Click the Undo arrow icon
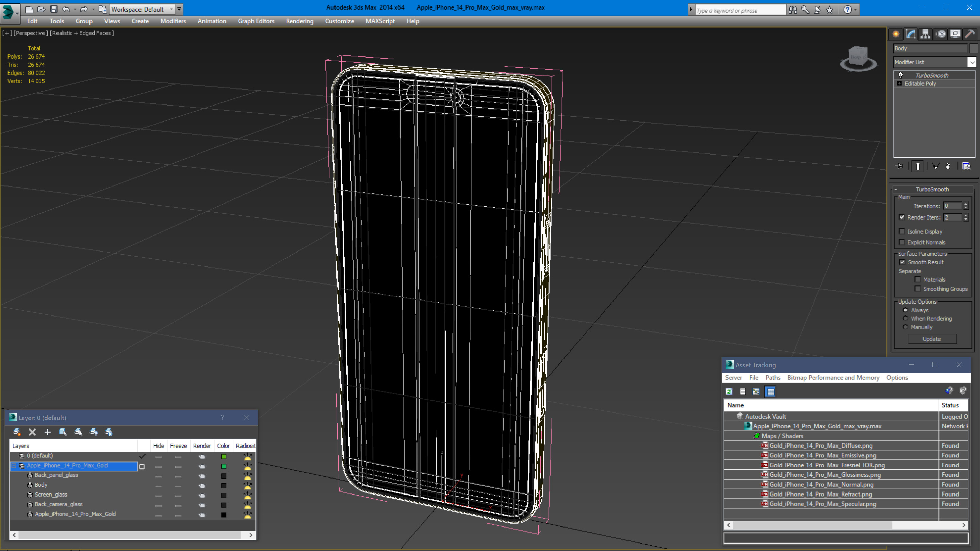Screen dimensions: 980x551 pyautogui.click(x=66, y=9)
